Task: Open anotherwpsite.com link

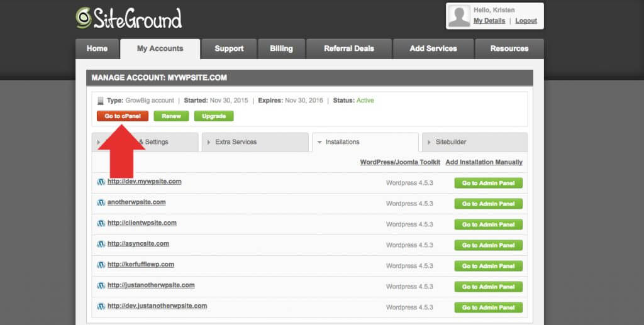Action: point(136,202)
